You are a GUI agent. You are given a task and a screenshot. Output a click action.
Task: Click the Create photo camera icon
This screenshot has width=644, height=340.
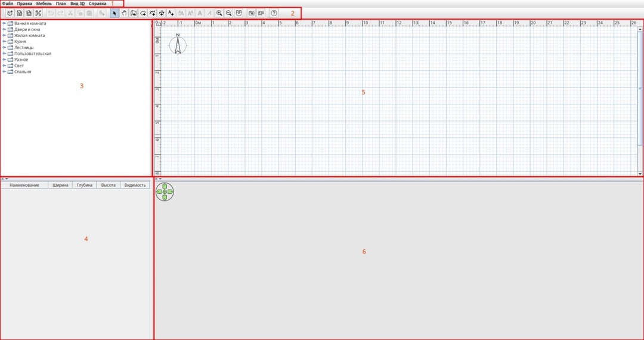[252, 13]
